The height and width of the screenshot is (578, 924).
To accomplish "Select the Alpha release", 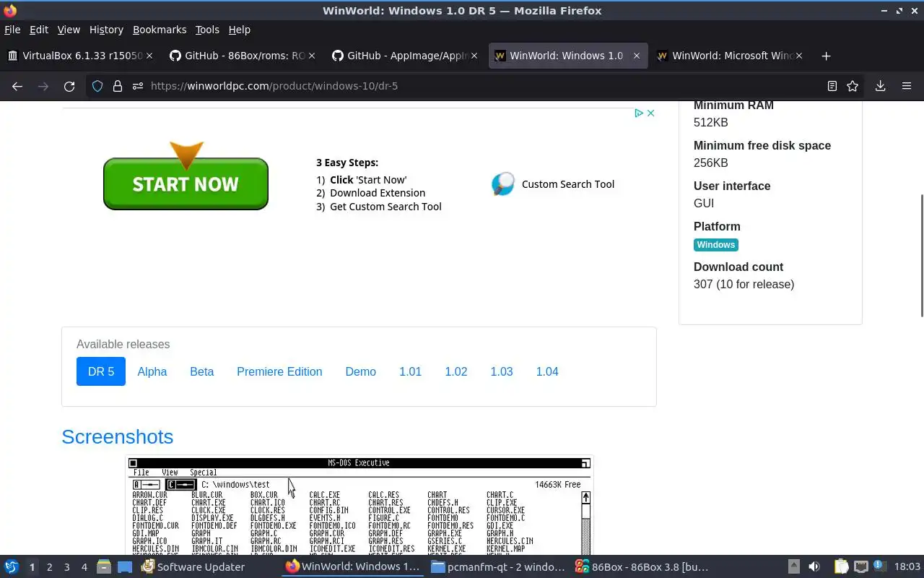I will pyautogui.click(x=152, y=371).
